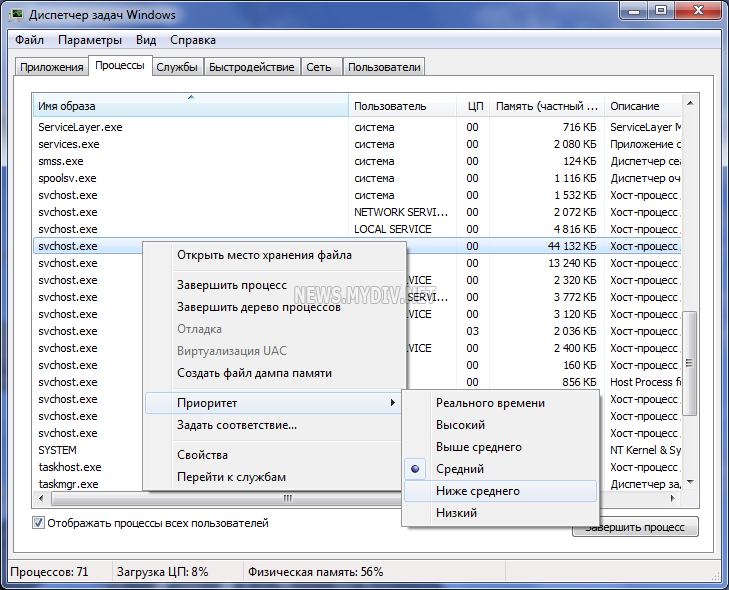
Task: Switch to the 'Сеть' tab
Action: pyautogui.click(x=319, y=67)
